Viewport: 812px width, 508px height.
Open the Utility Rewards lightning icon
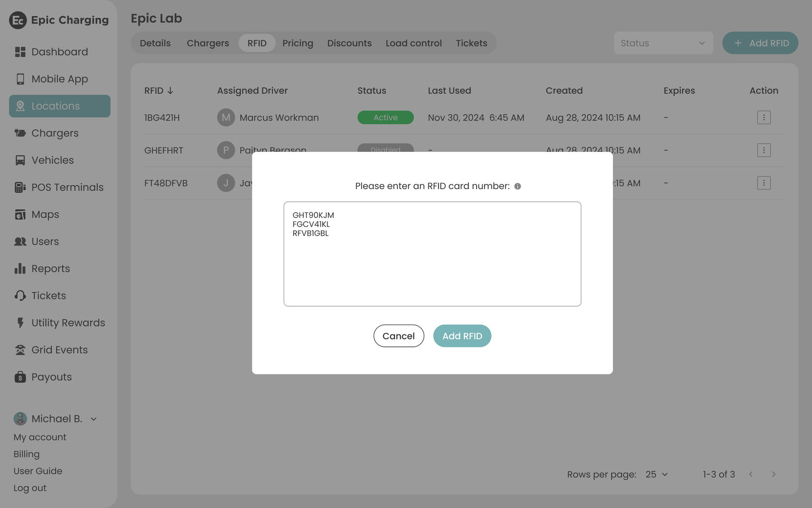(20, 323)
